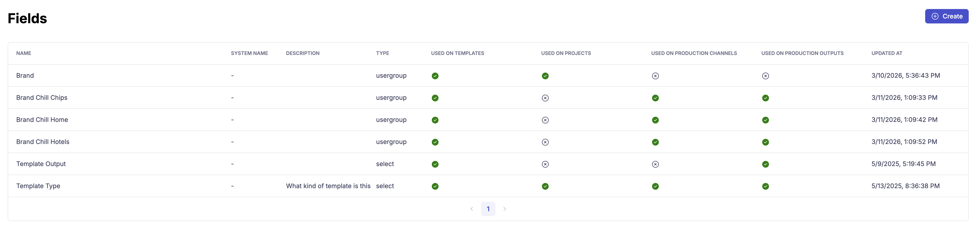Open the Type column header
980x233 pixels.
click(x=382, y=53)
